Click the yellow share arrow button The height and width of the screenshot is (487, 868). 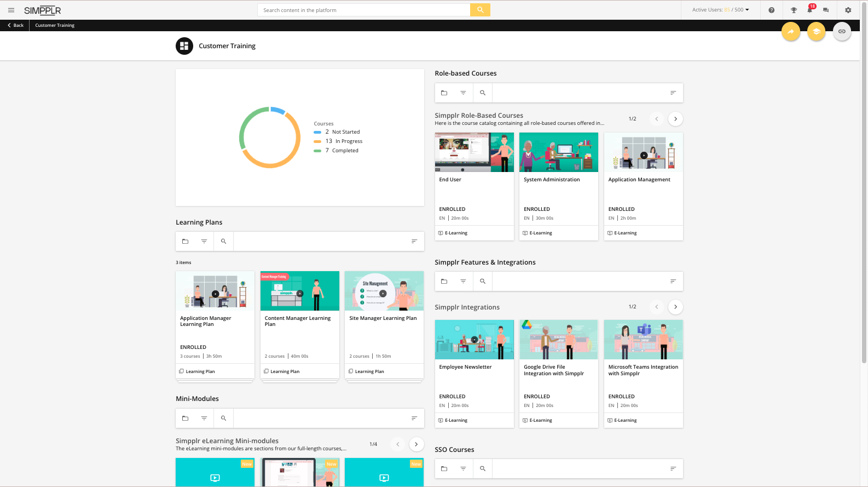791,31
